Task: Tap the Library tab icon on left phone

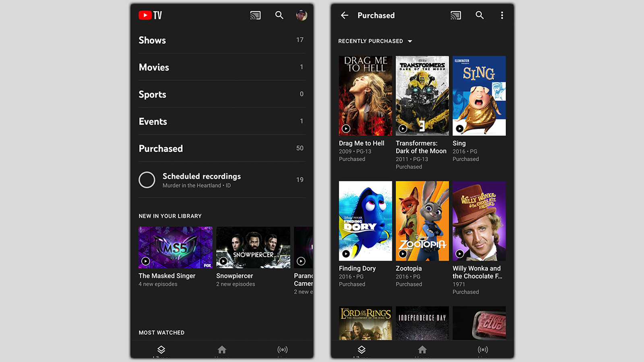Action: (x=161, y=350)
